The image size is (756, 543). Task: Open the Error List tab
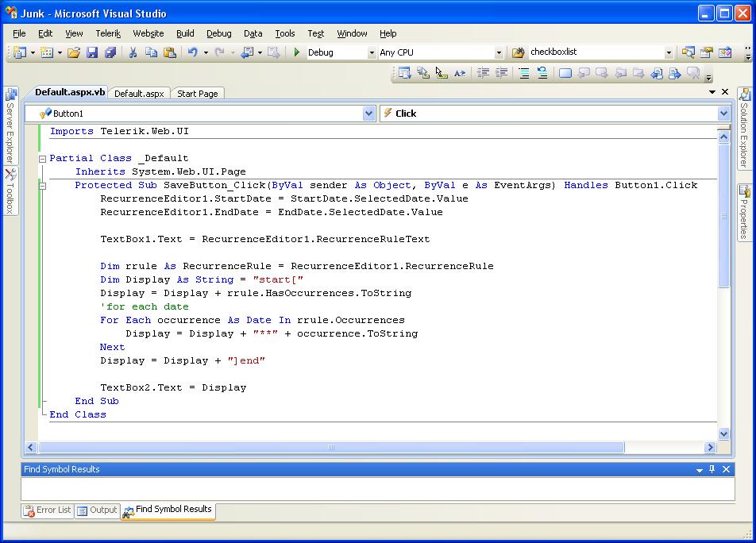click(x=48, y=510)
